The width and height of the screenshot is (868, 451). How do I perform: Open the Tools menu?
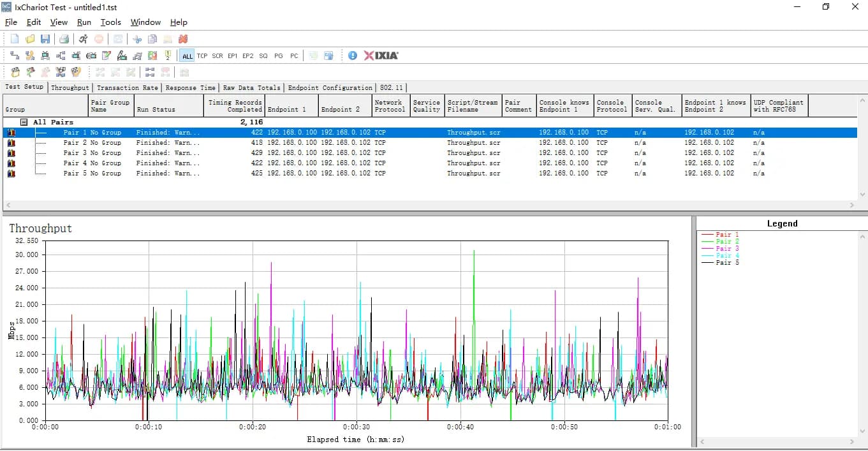tap(111, 22)
